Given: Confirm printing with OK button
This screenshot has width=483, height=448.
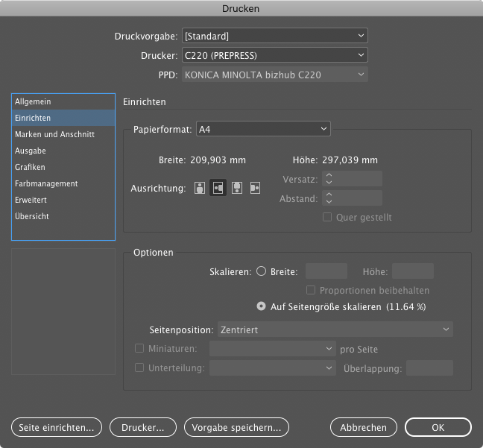Looking at the screenshot, I should click(438, 427).
